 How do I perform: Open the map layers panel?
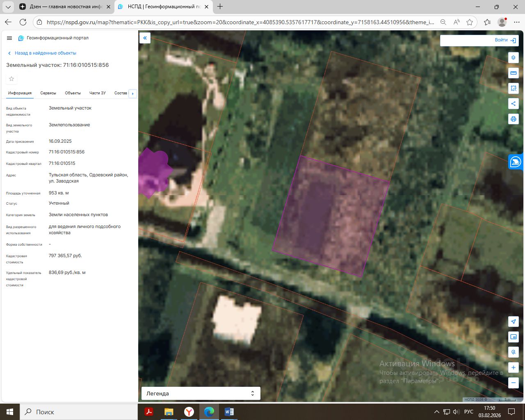(514, 58)
